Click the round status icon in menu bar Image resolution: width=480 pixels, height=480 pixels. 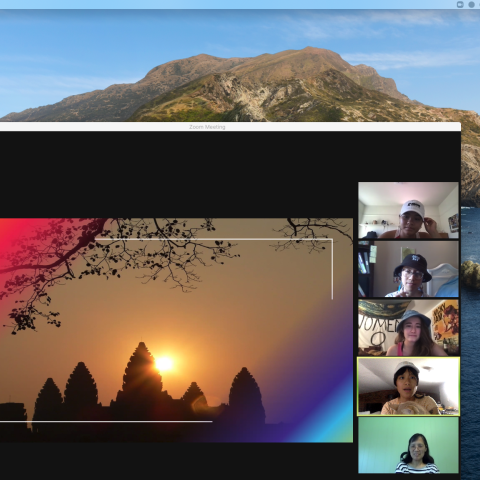tap(472, 4)
